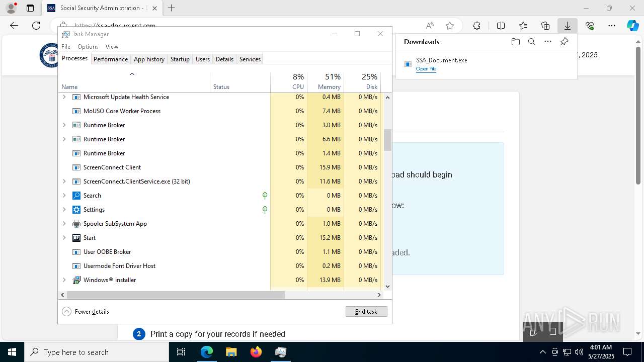Open File Explorer from the taskbar
Screen dimensions: 644x362
(231, 352)
